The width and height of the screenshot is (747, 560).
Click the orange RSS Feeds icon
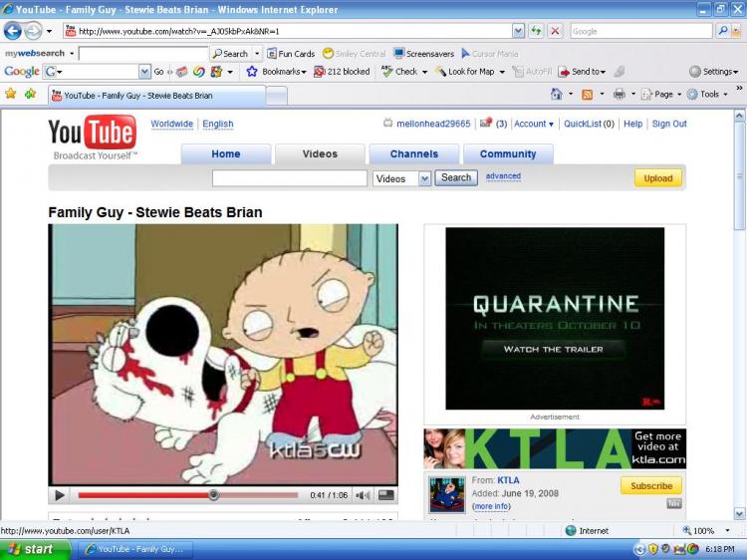click(587, 95)
